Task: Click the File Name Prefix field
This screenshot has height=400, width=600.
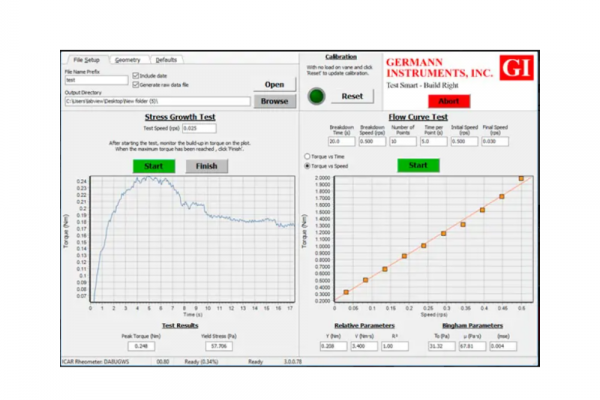Action: coord(82,80)
